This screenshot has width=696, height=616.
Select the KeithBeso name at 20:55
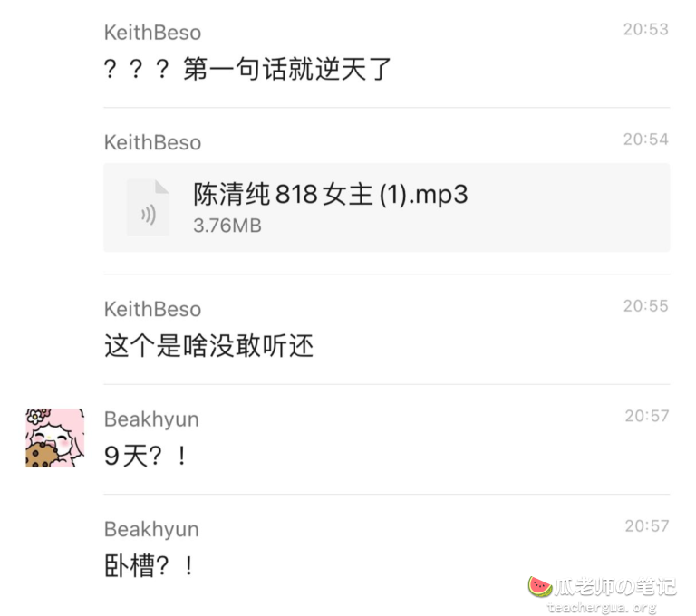(x=152, y=309)
